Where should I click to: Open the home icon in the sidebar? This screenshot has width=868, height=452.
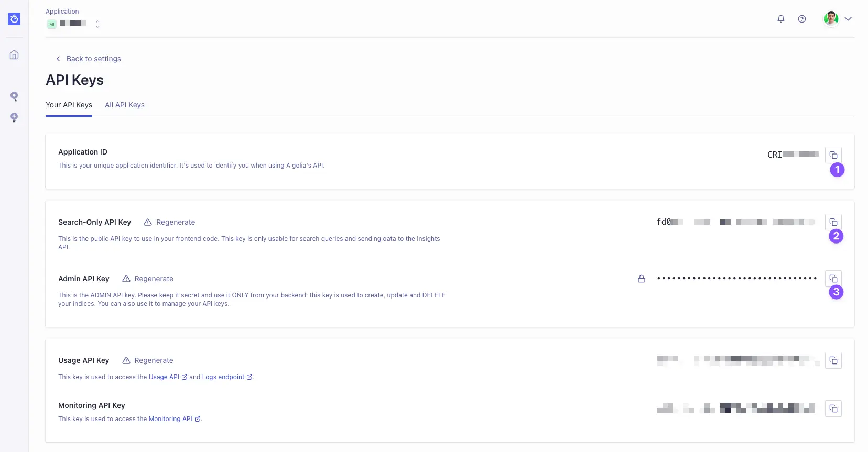click(14, 55)
